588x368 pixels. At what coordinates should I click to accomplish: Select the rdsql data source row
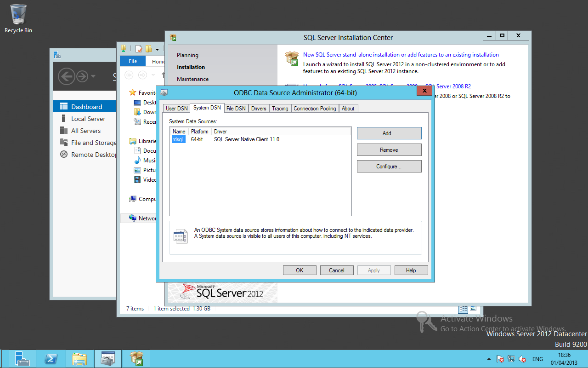[260, 139]
